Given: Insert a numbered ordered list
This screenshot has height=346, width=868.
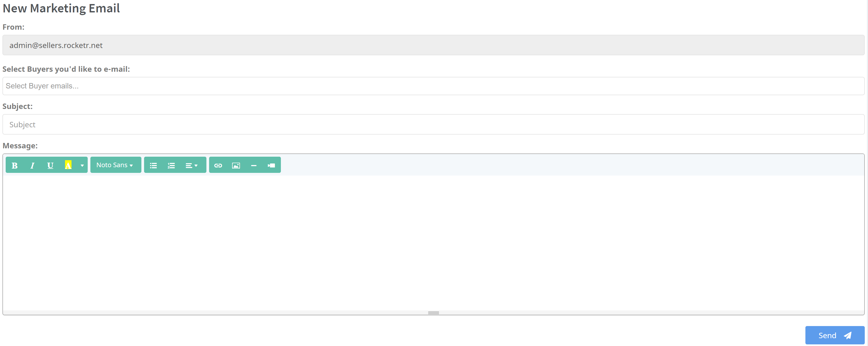Looking at the screenshot, I should click(x=171, y=165).
